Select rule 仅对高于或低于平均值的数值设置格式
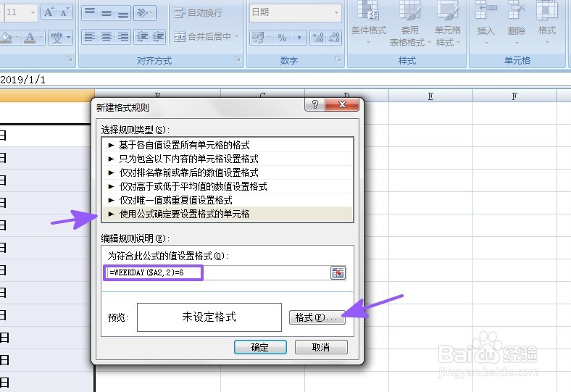The width and height of the screenshot is (571, 392). (228, 186)
